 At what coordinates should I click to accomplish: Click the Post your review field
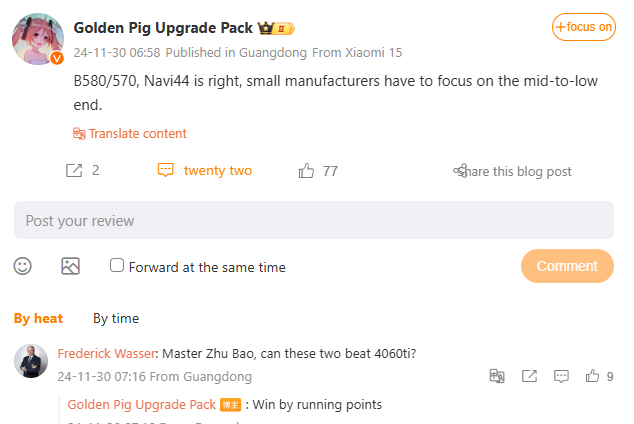point(313,220)
